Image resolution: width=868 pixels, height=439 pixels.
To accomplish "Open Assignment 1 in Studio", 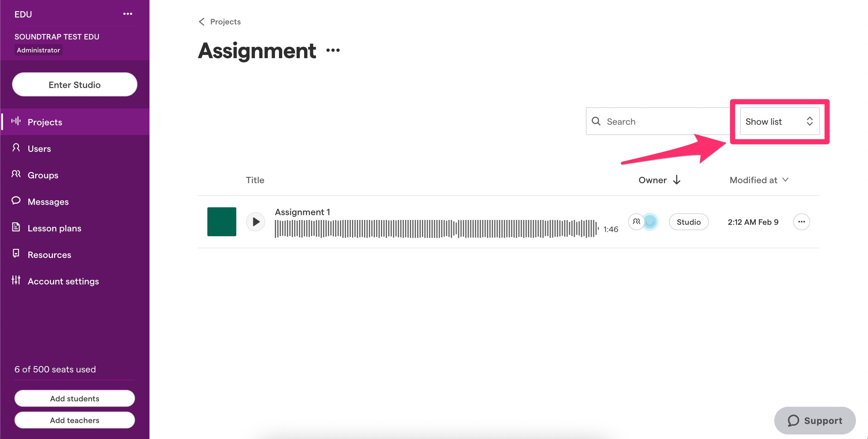I will (x=688, y=222).
